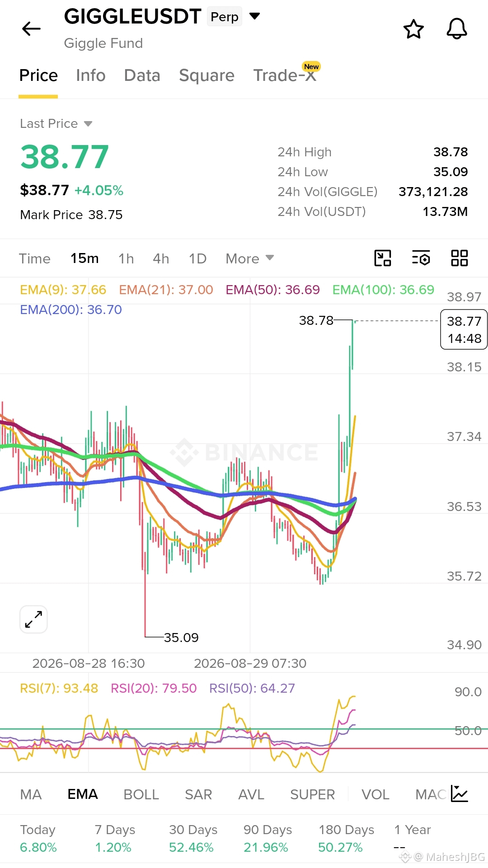Viewport: 488px width, 868px height.
Task: Tap the RSI(50): 64.27 legend
Action: coord(252,688)
